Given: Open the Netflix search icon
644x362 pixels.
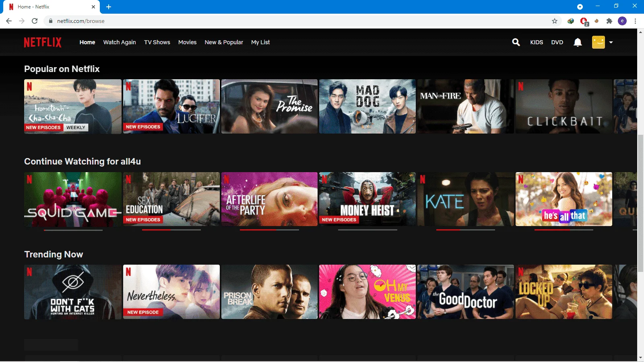Looking at the screenshot, I should click(516, 42).
